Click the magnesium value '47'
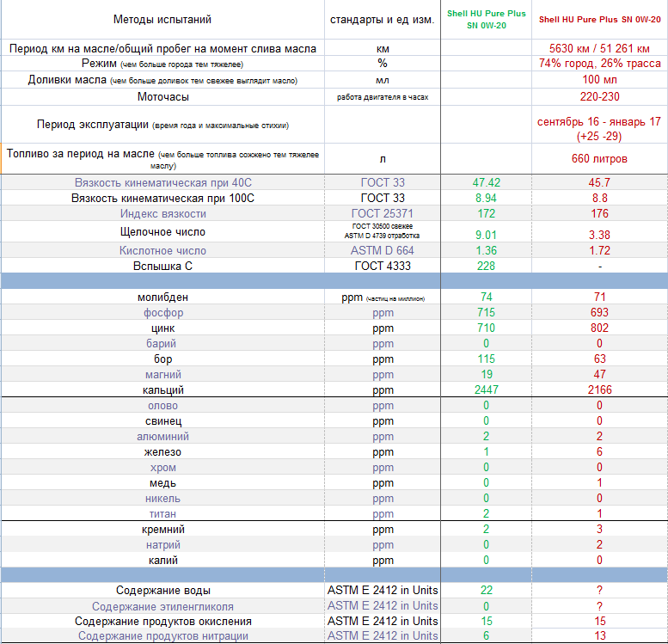The image size is (668, 644). pos(599,375)
